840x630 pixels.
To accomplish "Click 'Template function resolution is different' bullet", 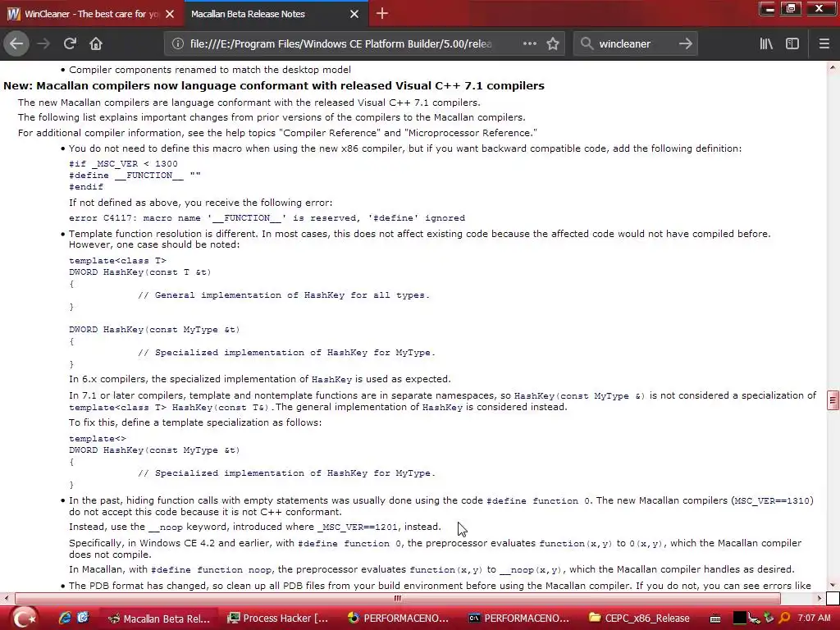I will coord(419,239).
